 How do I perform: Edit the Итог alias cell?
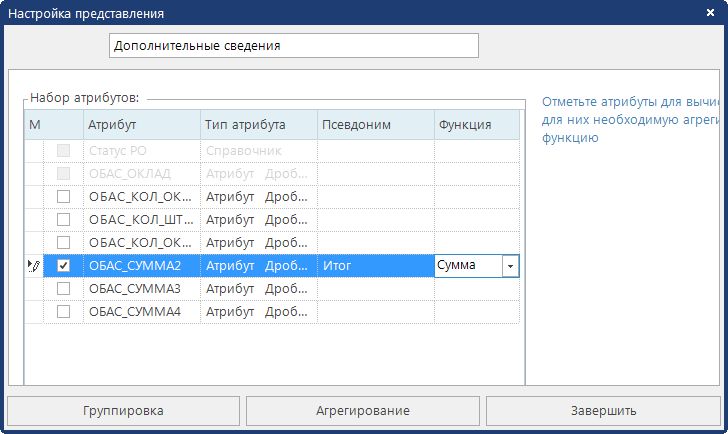(375, 266)
